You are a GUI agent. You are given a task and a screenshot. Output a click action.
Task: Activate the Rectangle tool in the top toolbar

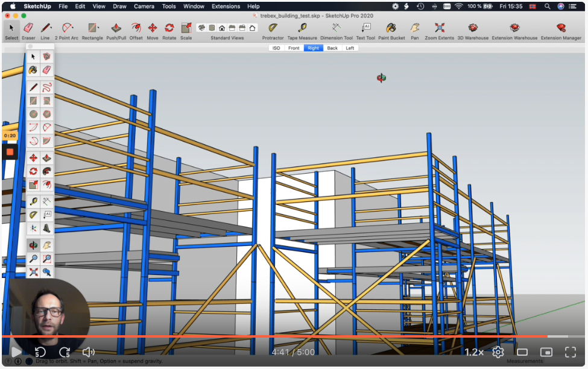pyautogui.click(x=92, y=31)
